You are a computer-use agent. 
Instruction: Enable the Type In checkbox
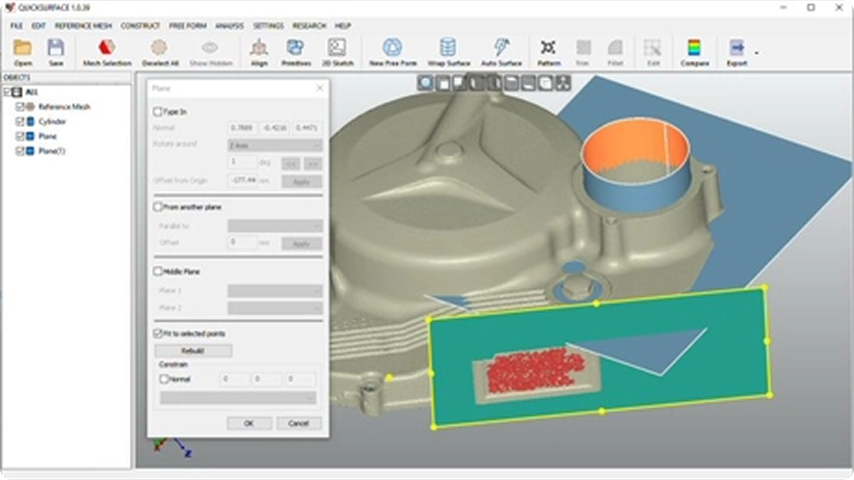click(158, 112)
